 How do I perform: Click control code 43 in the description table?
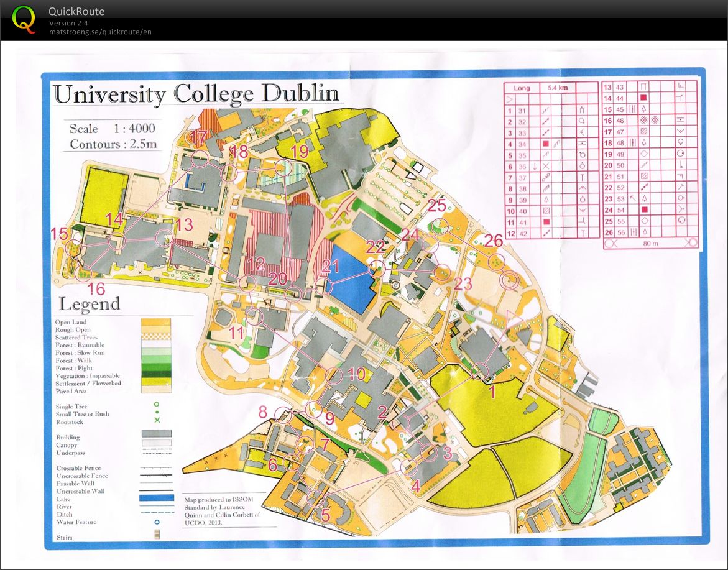620,87
